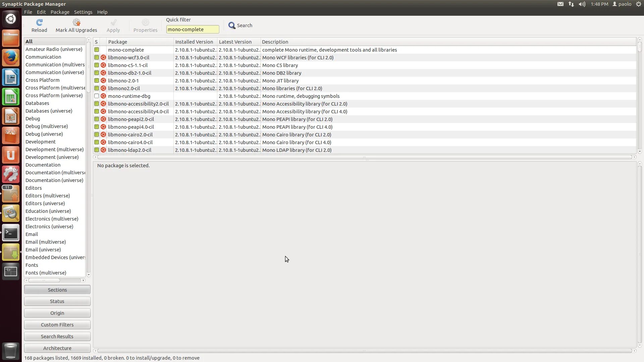Select the All sections entry
This screenshot has height=362, width=644.
click(55, 41)
